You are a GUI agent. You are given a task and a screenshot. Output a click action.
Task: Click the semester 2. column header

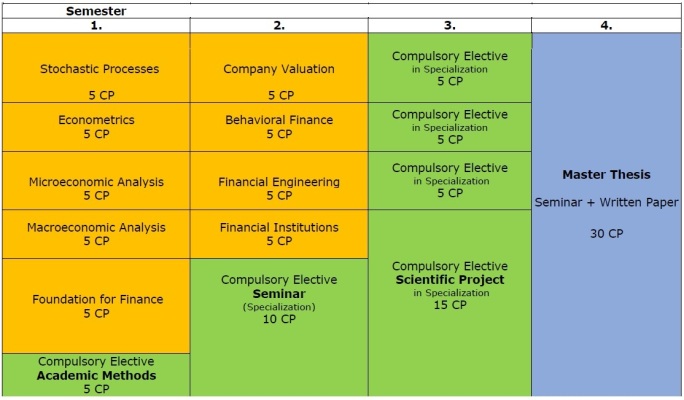[x=279, y=25]
